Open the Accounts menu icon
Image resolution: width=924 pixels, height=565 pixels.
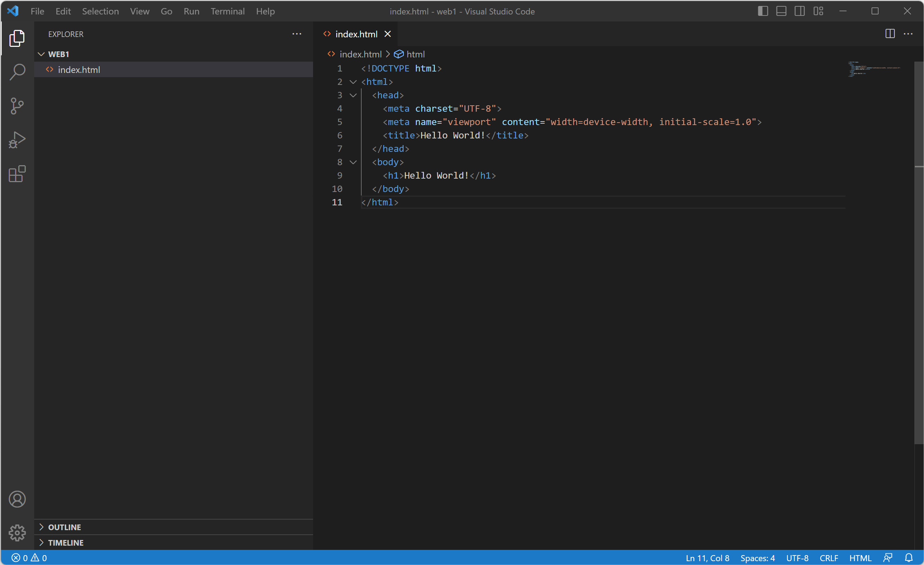(17, 499)
